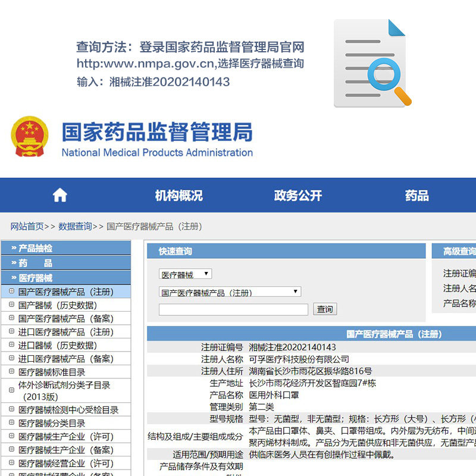Select 进口医疗器械产品（备案） in sidebar

coord(66,359)
